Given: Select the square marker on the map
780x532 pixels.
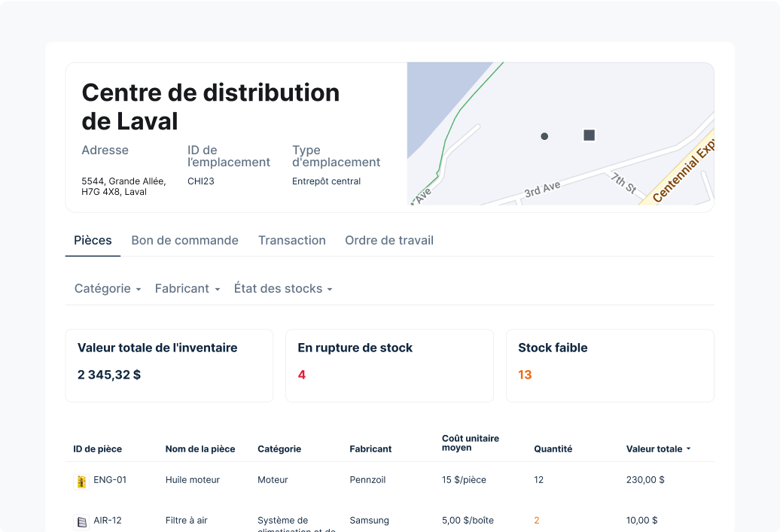Looking at the screenshot, I should point(587,135).
